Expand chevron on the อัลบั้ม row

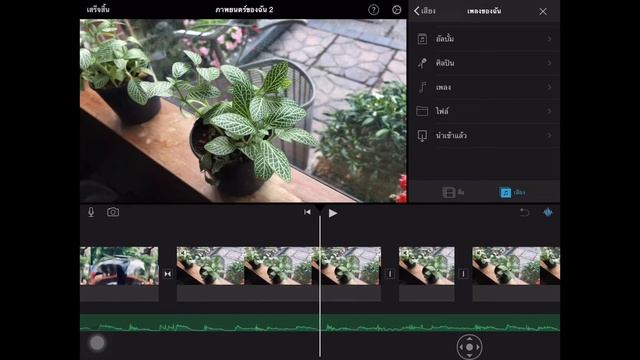coord(549,39)
